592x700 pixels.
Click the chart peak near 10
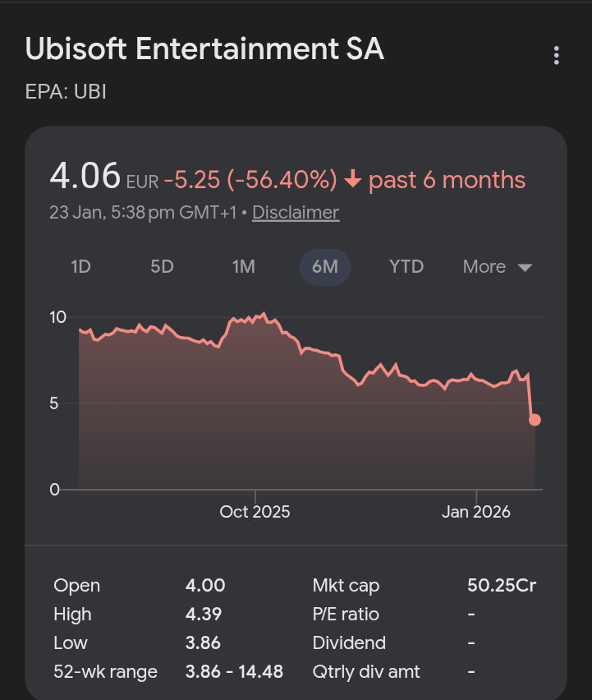[x=263, y=314]
